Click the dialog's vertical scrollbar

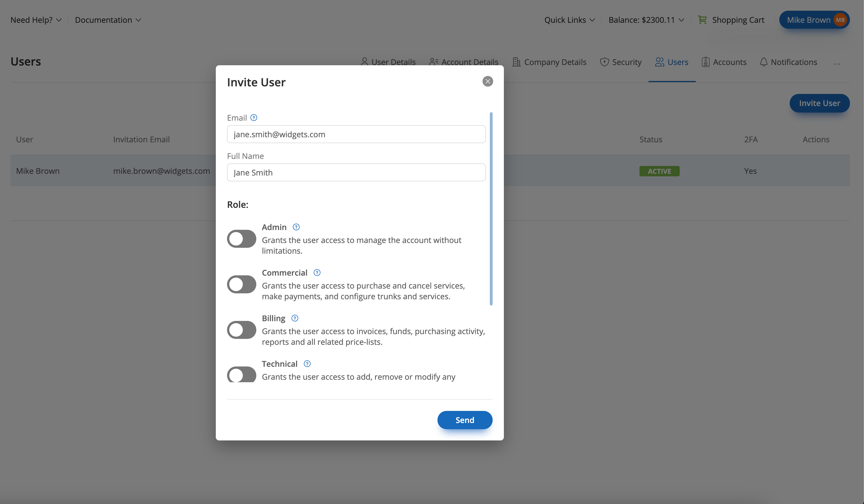pos(491,208)
